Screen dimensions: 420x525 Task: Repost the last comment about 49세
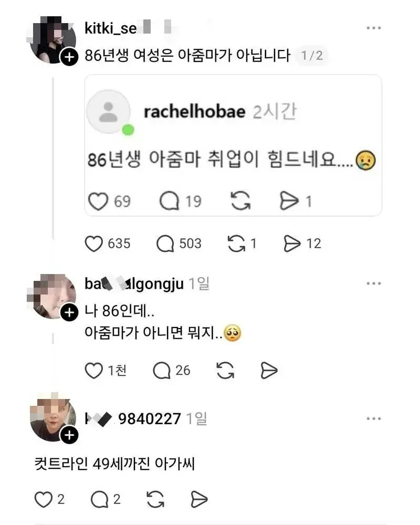(x=155, y=500)
